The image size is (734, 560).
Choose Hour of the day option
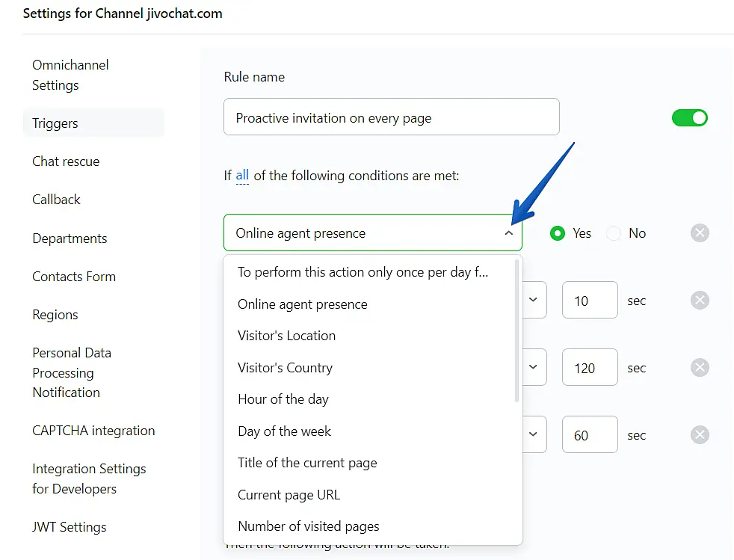(x=283, y=399)
